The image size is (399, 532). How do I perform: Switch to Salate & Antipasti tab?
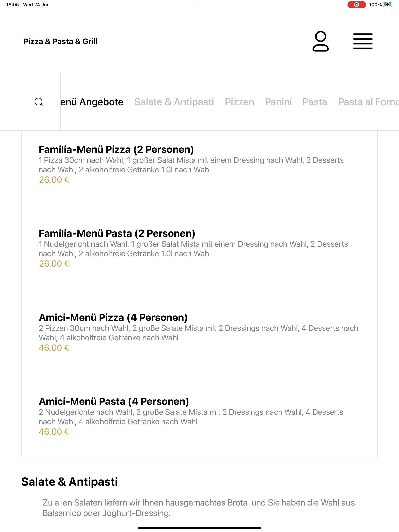[x=174, y=102]
